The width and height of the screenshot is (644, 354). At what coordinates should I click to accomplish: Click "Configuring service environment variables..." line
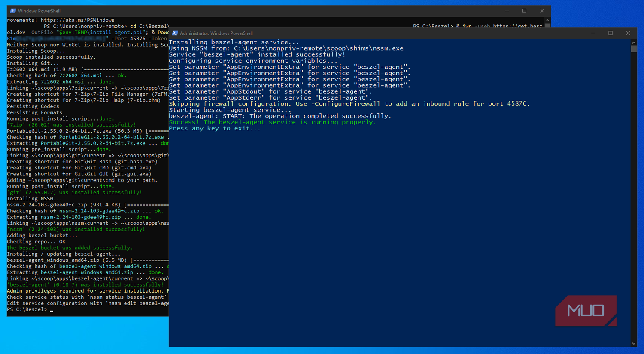pyautogui.click(x=253, y=61)
